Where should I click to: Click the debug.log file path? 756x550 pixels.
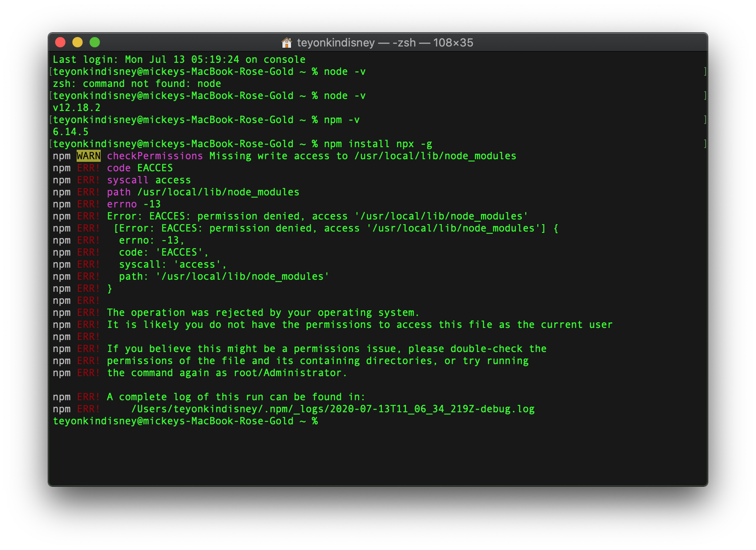click(333, 409)
